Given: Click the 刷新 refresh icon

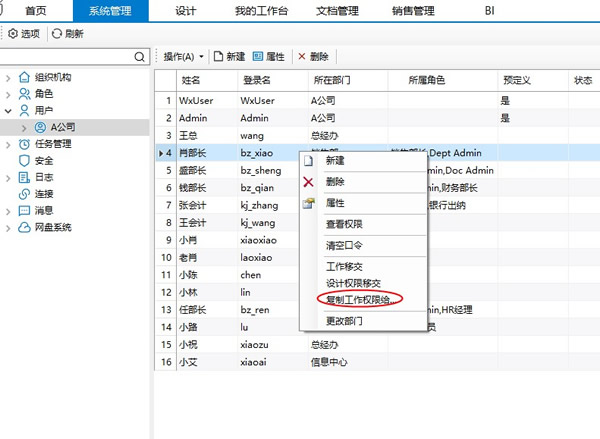Looking at the screenshot, I should click(57, 33).
